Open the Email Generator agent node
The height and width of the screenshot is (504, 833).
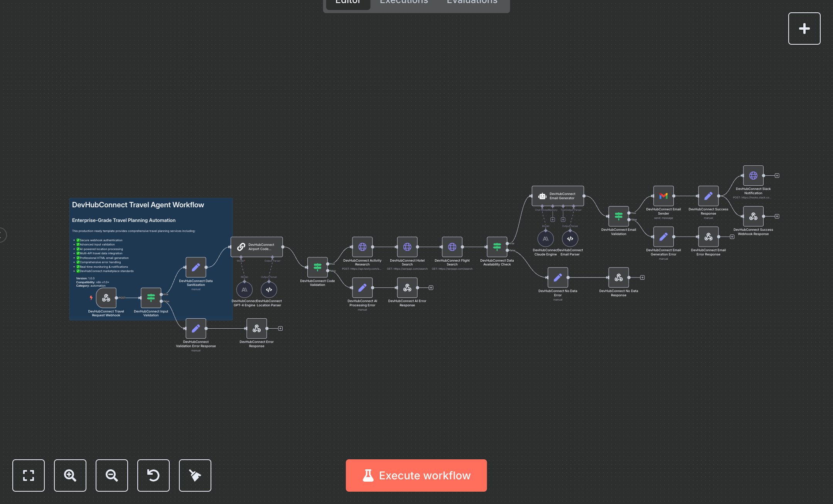click(x=557, y=196)
